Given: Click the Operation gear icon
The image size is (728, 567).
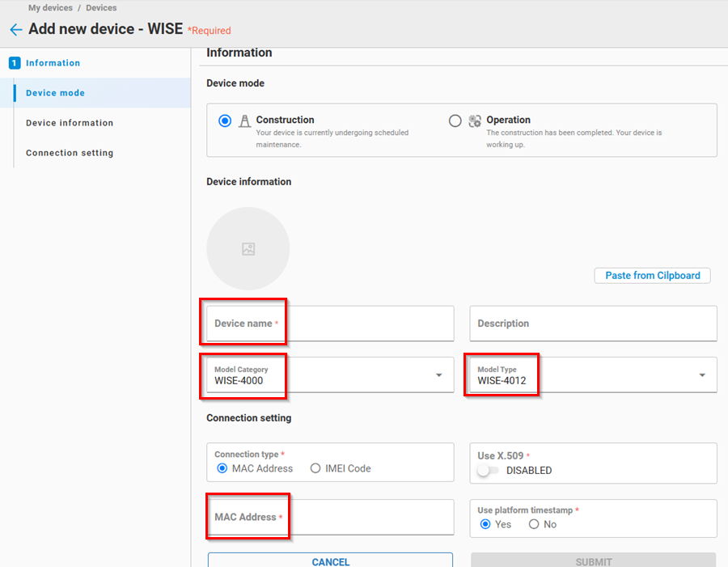Looking at the screenshot, I should coord(475,121).
